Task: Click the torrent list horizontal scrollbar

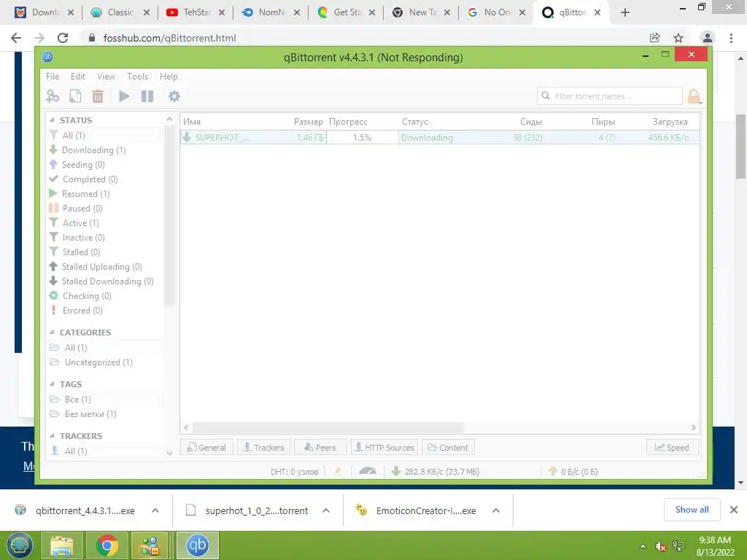Action: click(328, 427)
